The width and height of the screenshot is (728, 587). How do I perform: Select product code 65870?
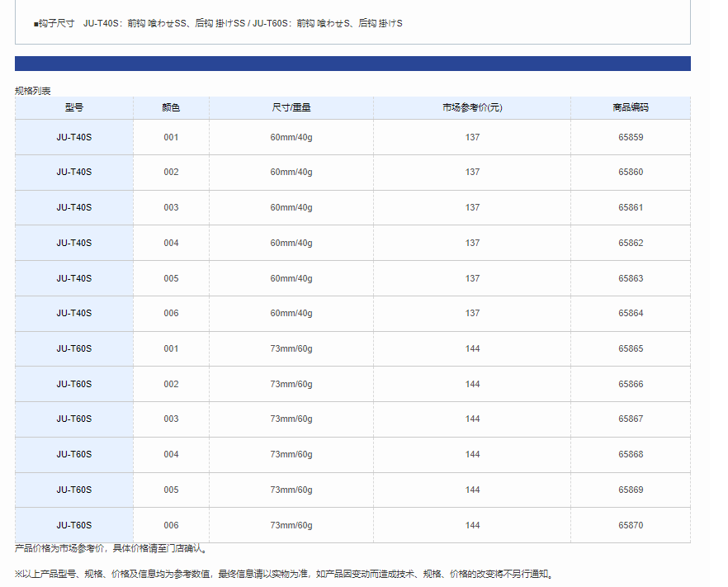[631, 526]
